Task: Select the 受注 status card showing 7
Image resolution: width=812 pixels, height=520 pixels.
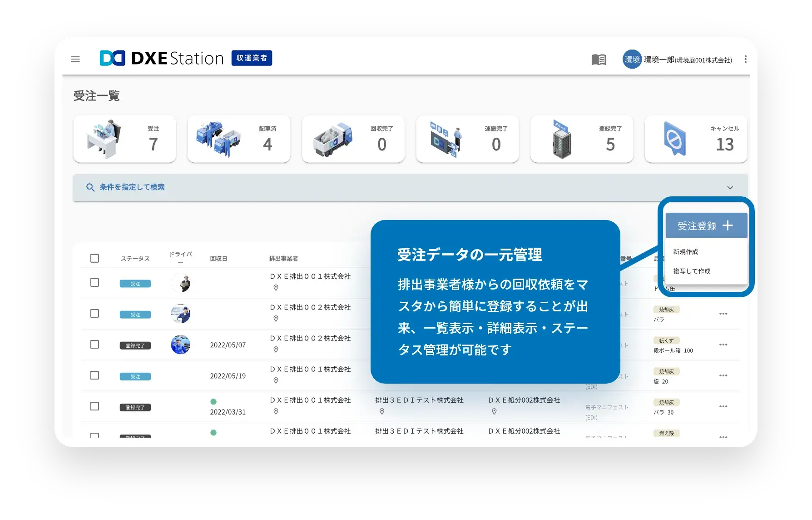Action: point(124,139)
